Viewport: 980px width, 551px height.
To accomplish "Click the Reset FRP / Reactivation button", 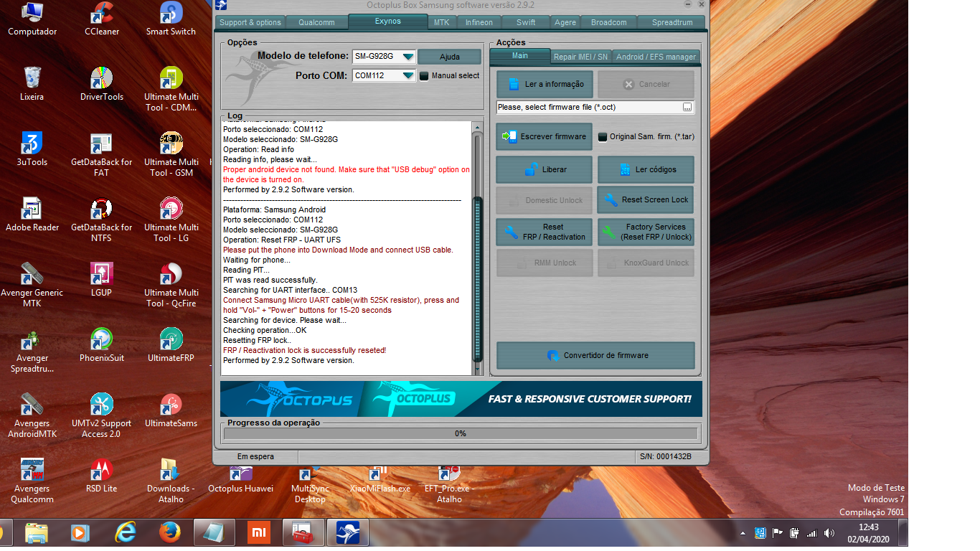I will pos(544,232).
